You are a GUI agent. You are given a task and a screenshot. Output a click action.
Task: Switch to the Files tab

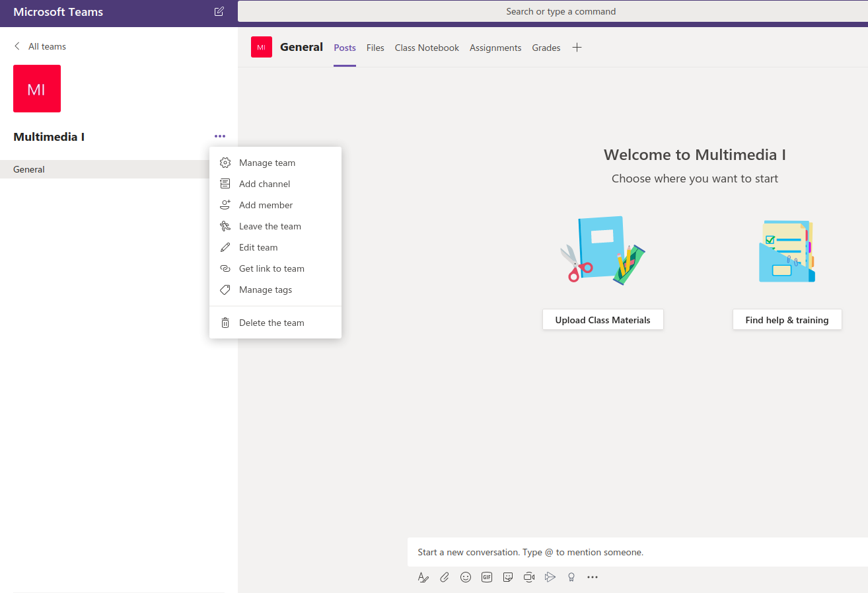(x=375, y=48)
